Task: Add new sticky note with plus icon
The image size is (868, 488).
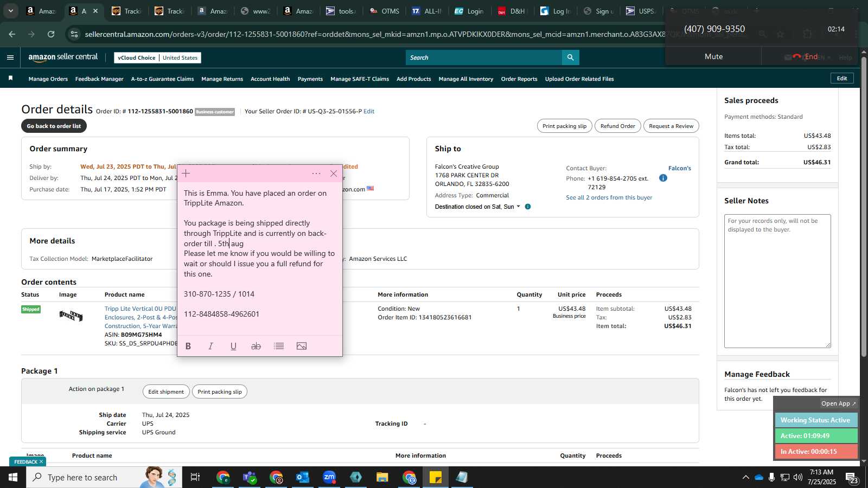Action: (186, 174)
